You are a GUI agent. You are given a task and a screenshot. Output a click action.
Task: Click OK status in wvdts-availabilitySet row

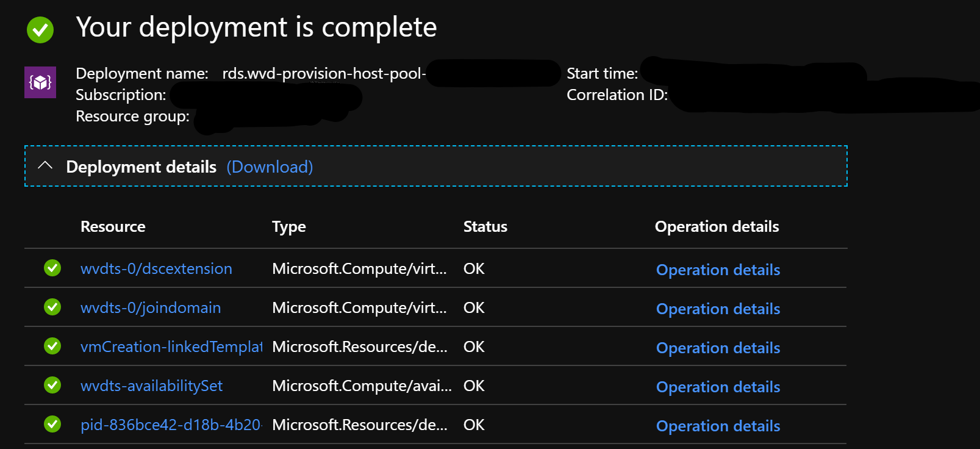pos(474,386)
